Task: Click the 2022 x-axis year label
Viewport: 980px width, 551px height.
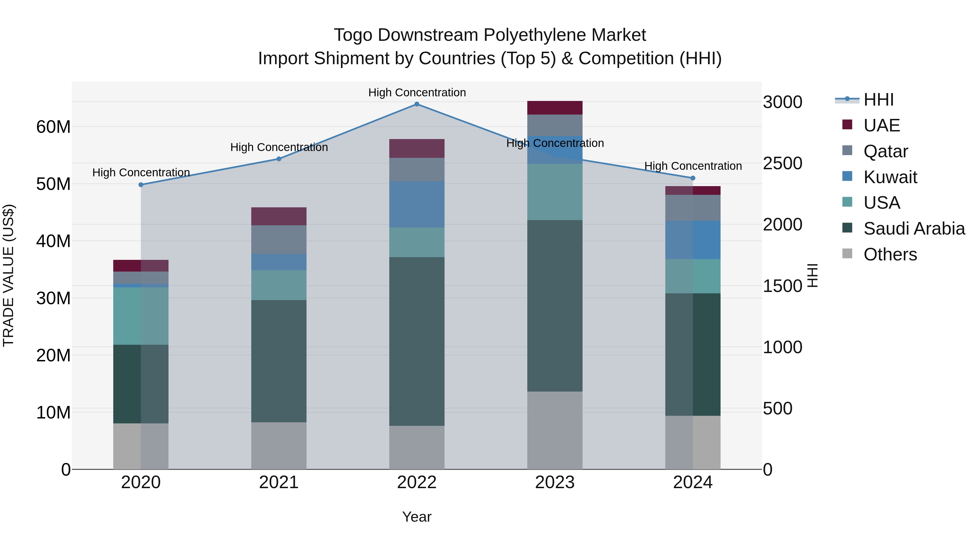Action: coord(417,482)
